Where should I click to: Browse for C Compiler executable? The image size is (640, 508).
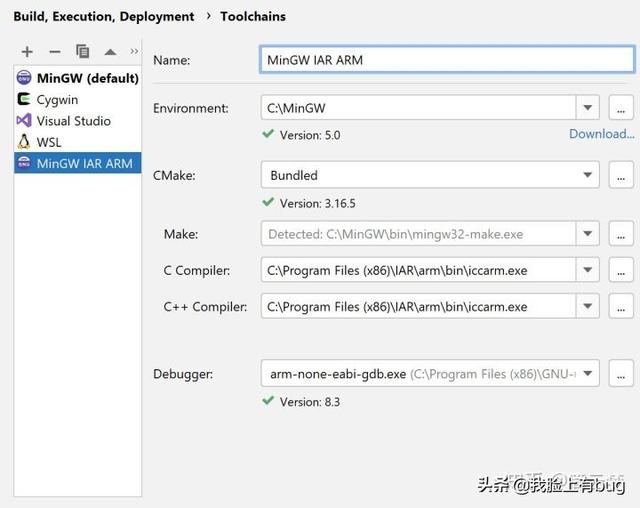coord(621,270)
